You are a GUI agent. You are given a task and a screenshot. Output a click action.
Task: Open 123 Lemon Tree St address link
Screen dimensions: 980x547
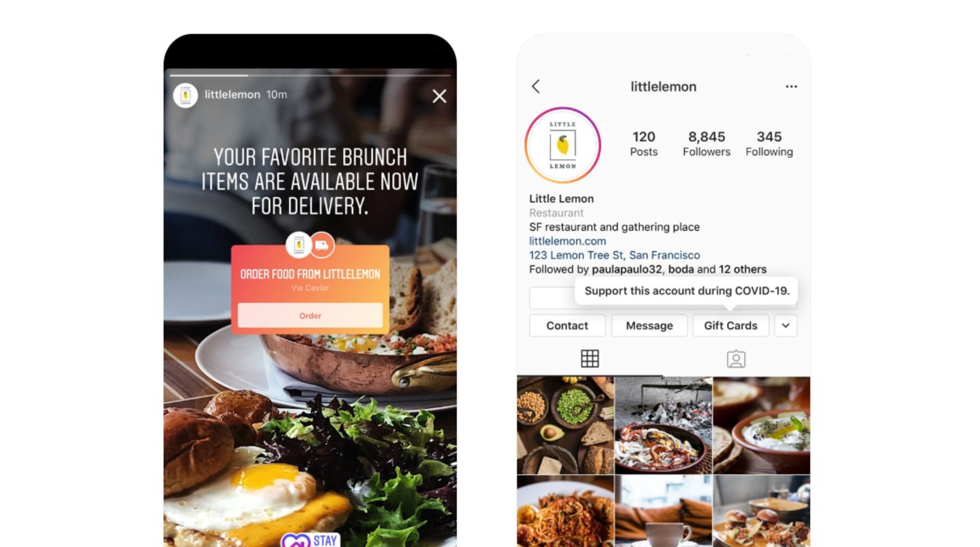pyautogui.click(x=614, y=255)
